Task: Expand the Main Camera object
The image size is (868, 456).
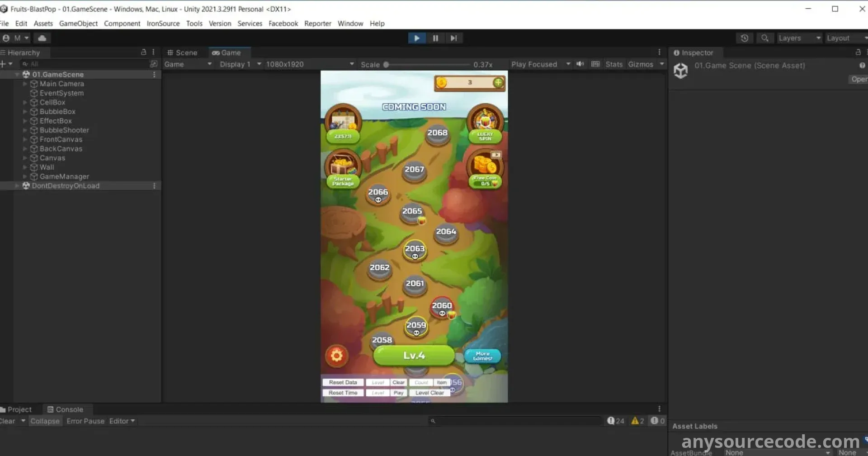Action: tap(25, 84)
